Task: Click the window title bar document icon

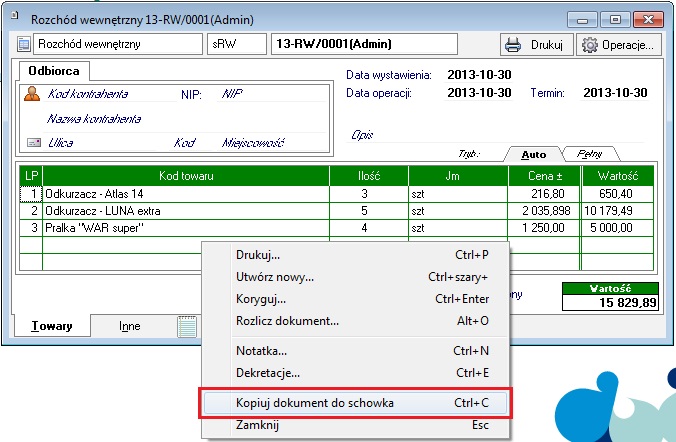Action: (16, 15)
